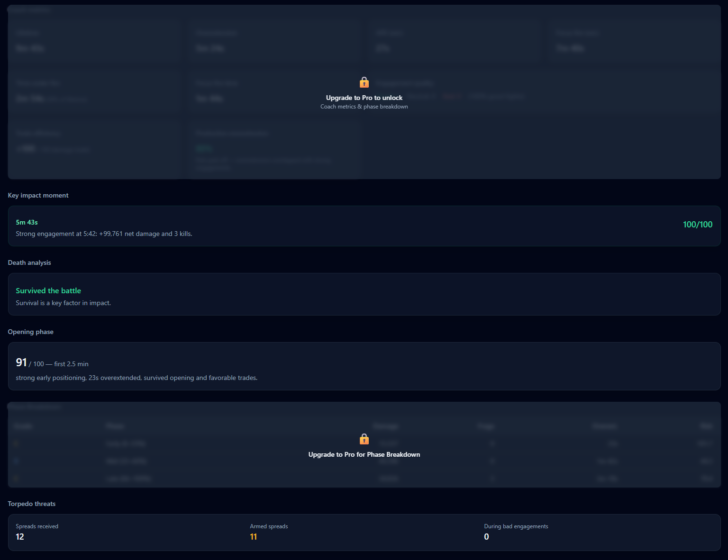The width and height of the screenshot is (728, 560).
Task: Click the Death analysis heading
Action: (29, 262)
